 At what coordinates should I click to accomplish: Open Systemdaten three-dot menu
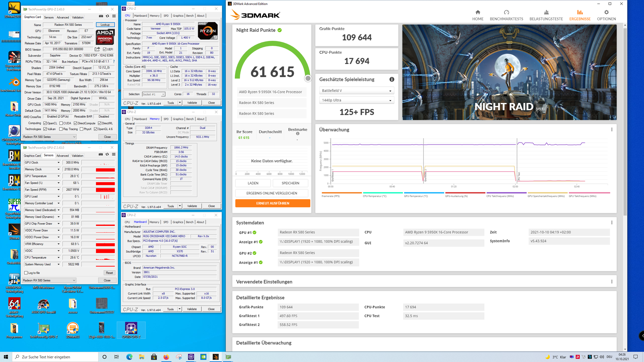click(x=611, y=223)
